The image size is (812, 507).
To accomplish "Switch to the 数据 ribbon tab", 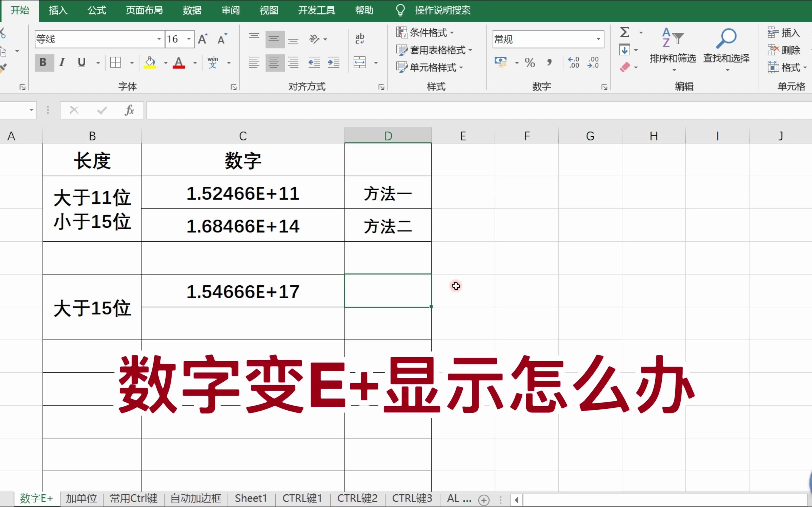I will pos(192,10).
